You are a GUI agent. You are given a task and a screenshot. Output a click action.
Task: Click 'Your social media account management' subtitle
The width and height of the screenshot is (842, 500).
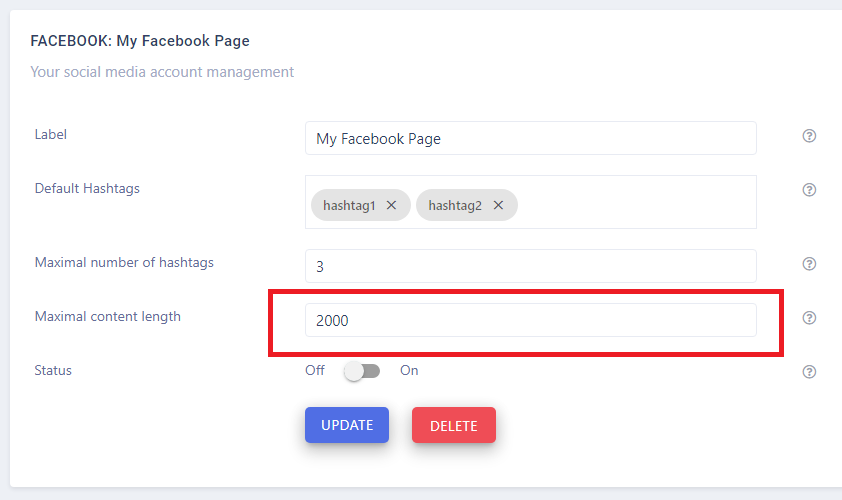click(162, 72)
